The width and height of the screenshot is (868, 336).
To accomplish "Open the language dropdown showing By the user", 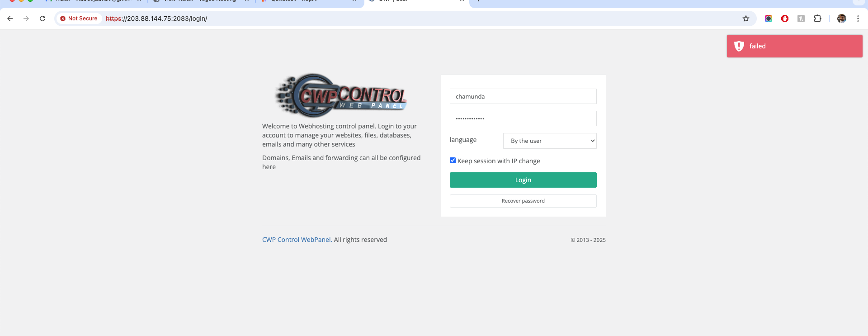I will point(550,141).
